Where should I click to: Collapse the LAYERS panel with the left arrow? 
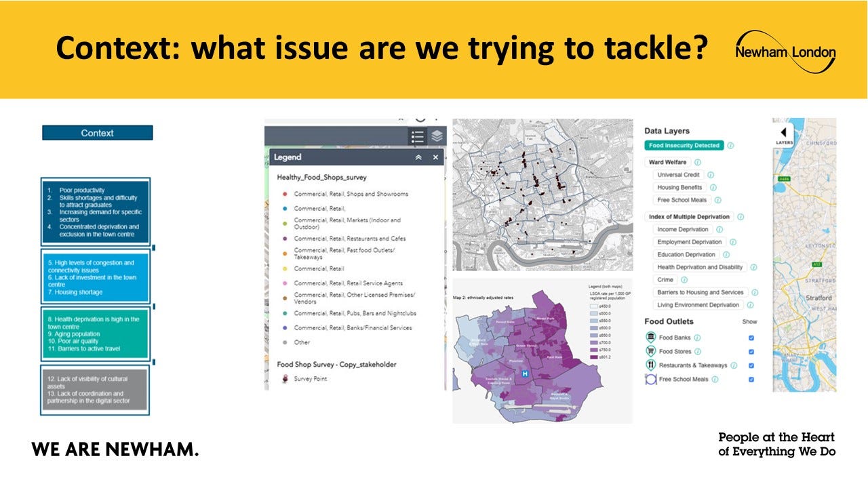[783, 131]
